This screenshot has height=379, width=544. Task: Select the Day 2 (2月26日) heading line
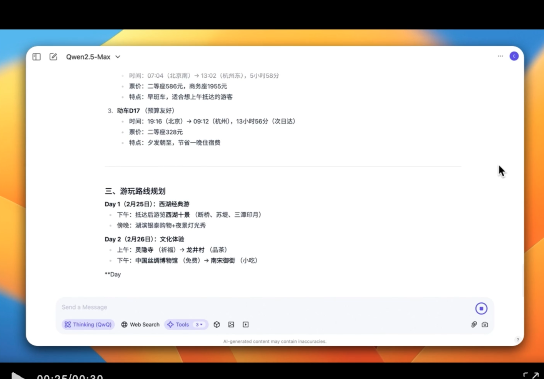point(144,239)
